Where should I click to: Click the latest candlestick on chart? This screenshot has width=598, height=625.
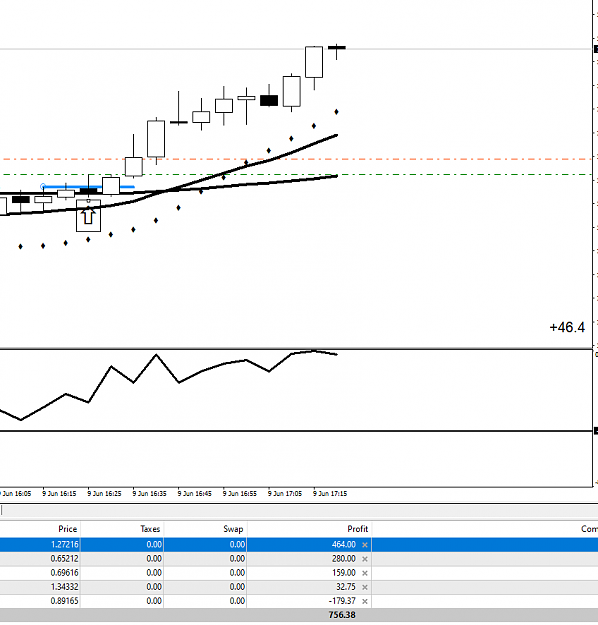coord(337,48)
